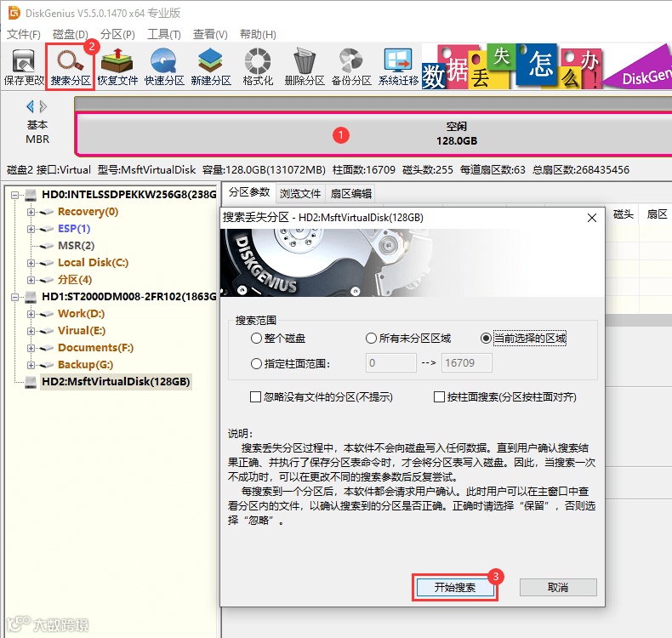The width and height of the screenshot is (672, 638).
Task: Expand the ESP(1) partition node
Action: (31, 229)
